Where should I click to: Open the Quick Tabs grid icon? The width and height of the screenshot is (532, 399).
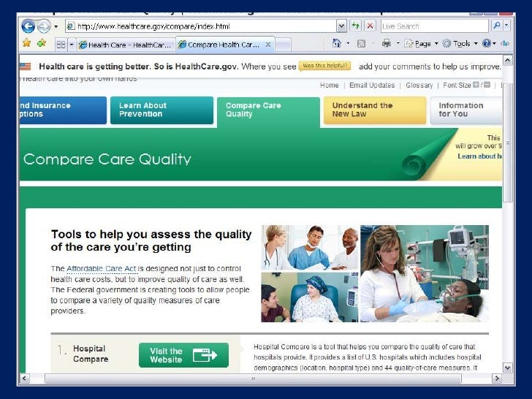[x=61, y=45]
